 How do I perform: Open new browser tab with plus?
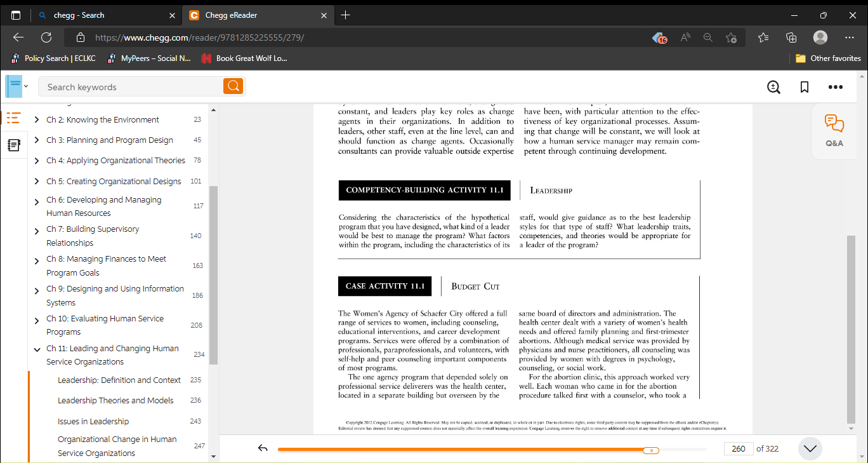[x=345, y=15]
